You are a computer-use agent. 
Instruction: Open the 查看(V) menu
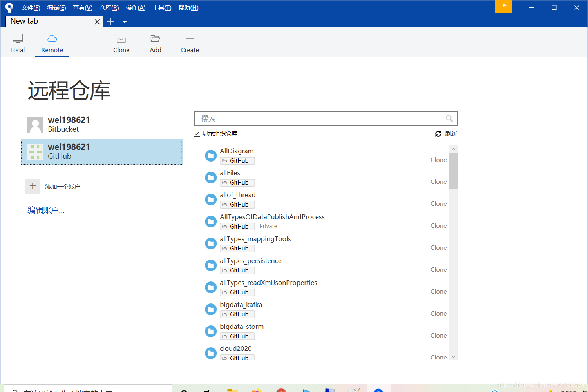(83, 8)
